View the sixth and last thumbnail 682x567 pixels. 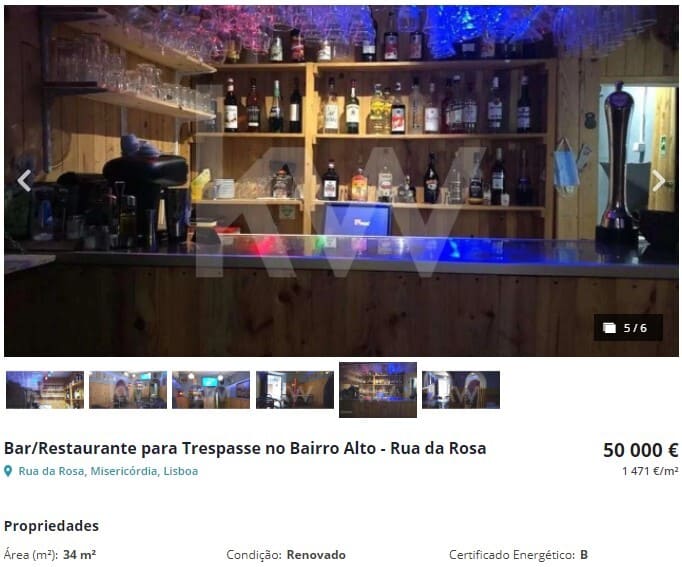tap(461, 390)
